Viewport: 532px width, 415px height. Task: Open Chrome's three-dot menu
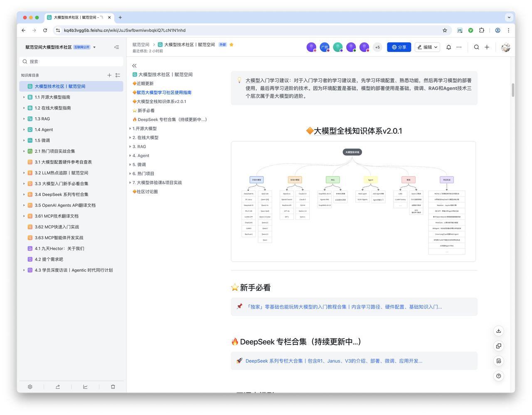tap(508, 30)
